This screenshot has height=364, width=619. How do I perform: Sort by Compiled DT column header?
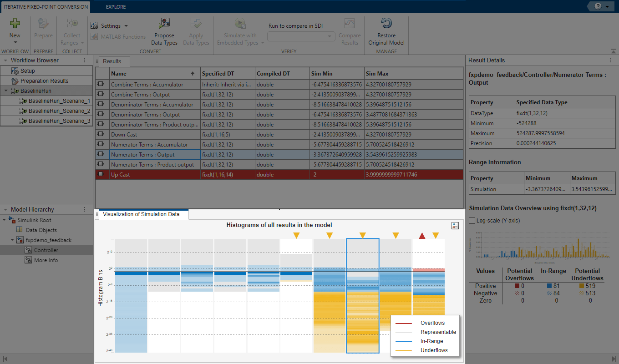point(282,74)
